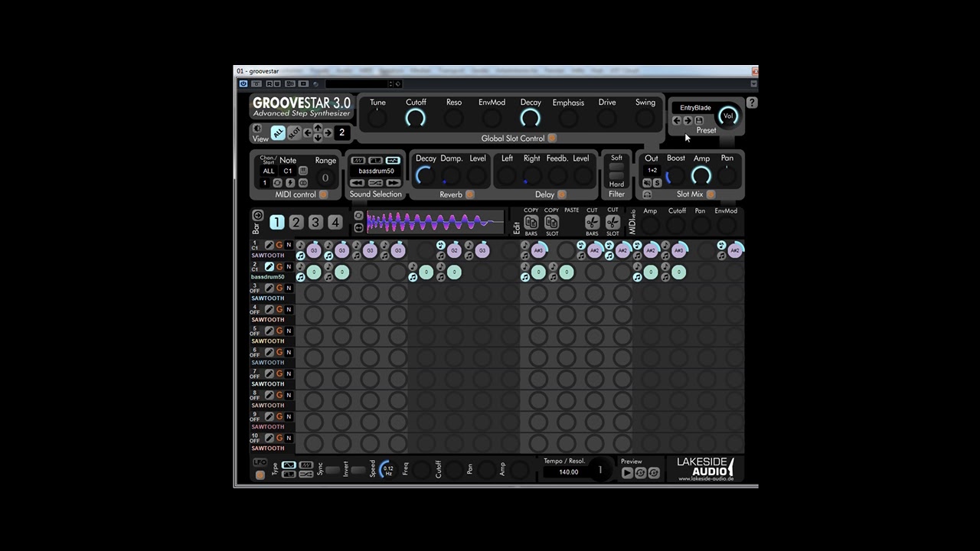Click the waveform display thumbnail
The height and width of the screenshot is (551, 980).
(x=435, y=222)
